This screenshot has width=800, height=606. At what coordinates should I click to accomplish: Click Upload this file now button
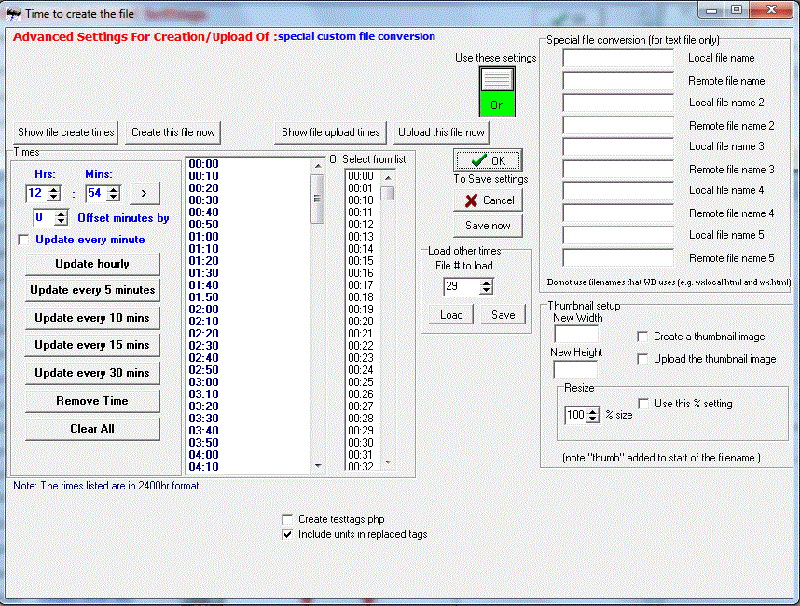[441, 133]
